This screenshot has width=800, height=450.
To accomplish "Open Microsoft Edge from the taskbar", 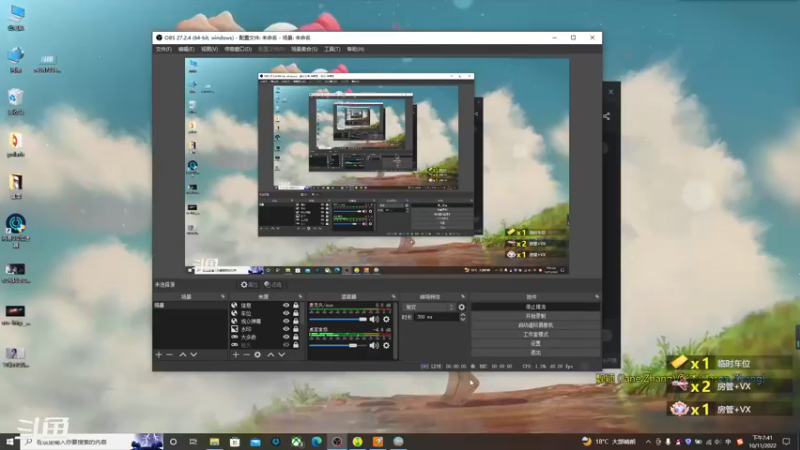I will 316,442.
